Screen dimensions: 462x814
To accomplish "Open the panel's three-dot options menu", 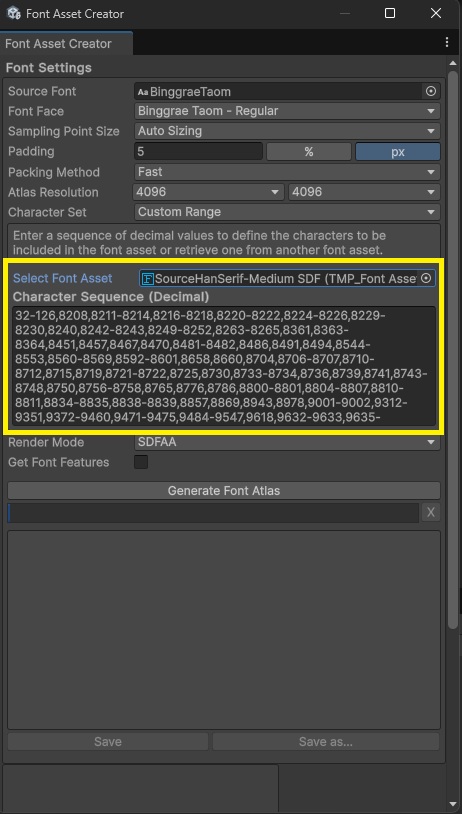I will click(447, 43).
